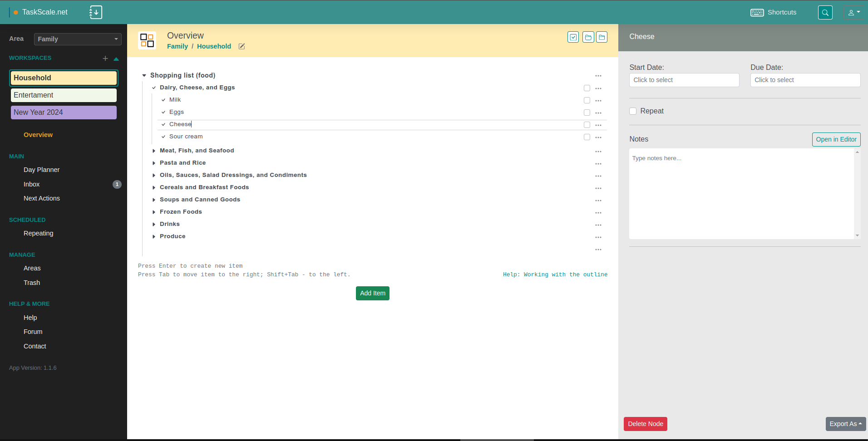Click the import/export notebook icon beside TaskScale.net

point(95,12)
